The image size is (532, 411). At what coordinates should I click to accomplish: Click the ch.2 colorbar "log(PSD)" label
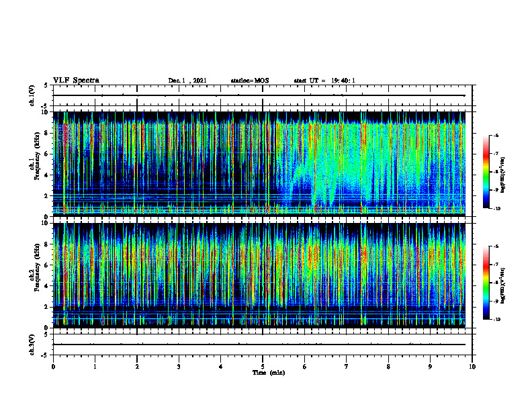pyautogui.click(x=503, y=285)
